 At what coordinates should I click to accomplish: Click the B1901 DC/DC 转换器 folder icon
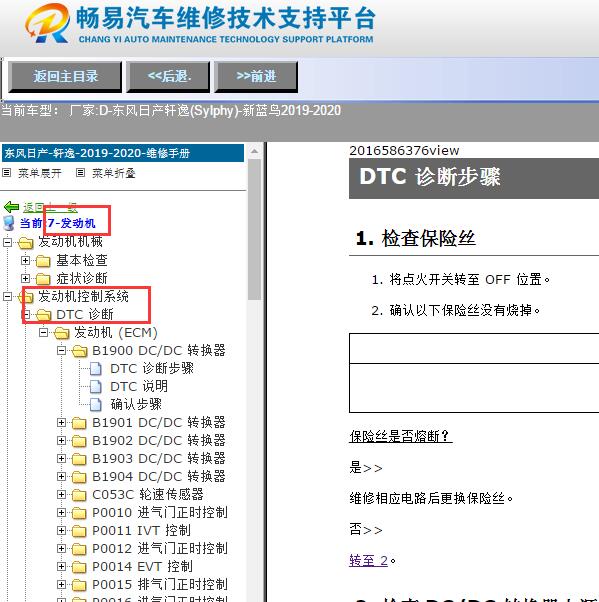(x=79, y=423)
